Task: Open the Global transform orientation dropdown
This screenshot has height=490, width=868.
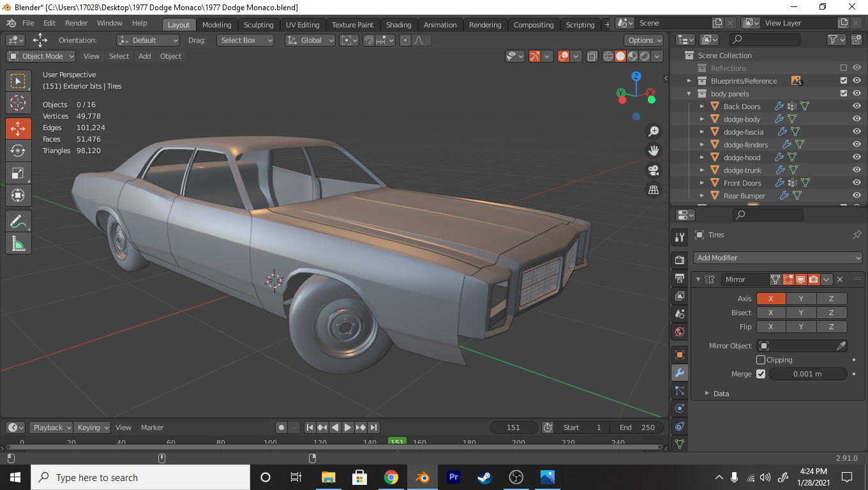Action: 310,40
